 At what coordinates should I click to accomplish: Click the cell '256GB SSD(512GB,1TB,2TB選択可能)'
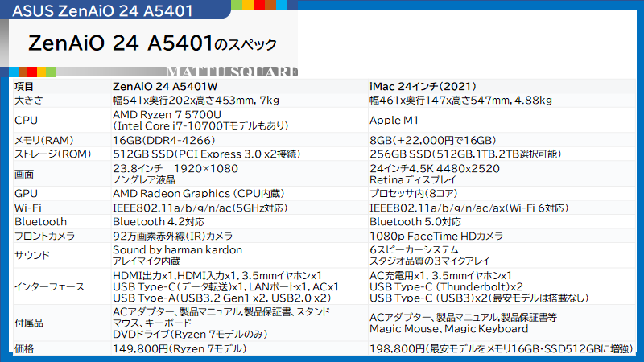[x=465, y=154]
